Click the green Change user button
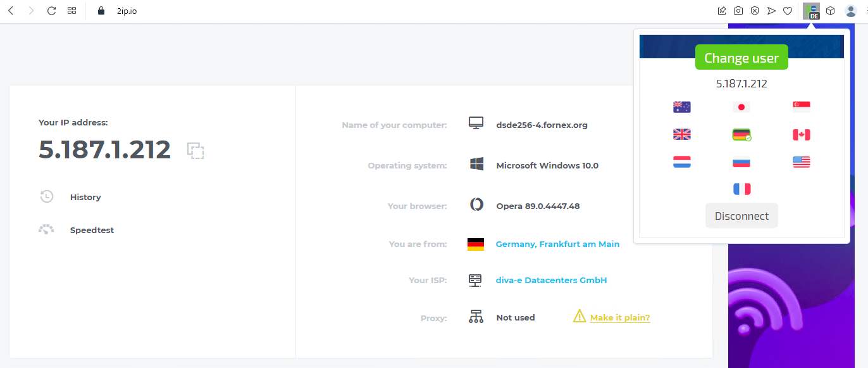This screenshot has height=368, width=868. click(741, 58)
